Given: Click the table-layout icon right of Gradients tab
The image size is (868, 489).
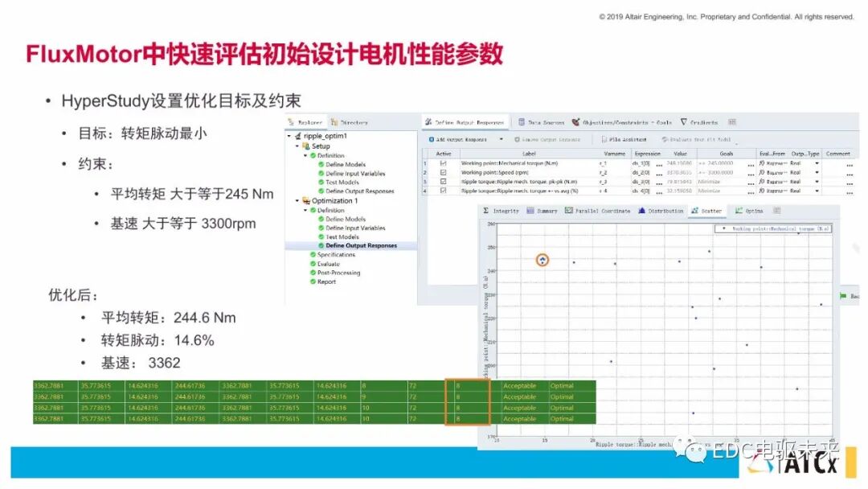Looking at the screenshot, I should 732,121.
